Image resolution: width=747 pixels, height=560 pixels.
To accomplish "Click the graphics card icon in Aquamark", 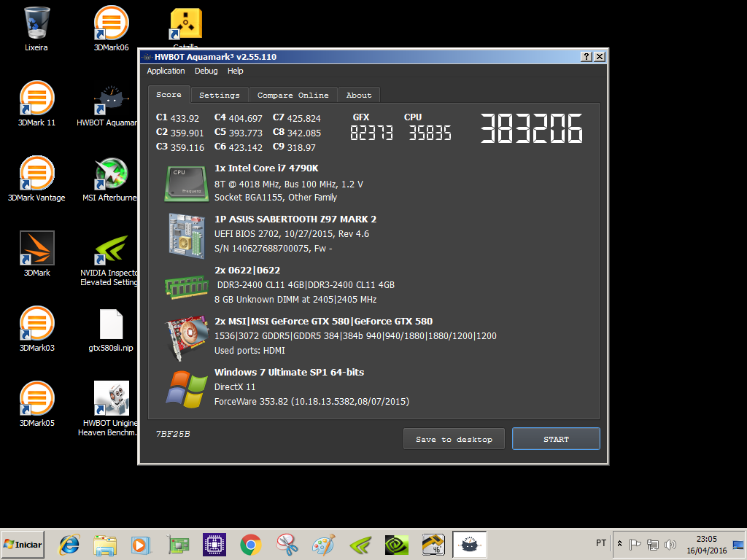I will [186, 337].
